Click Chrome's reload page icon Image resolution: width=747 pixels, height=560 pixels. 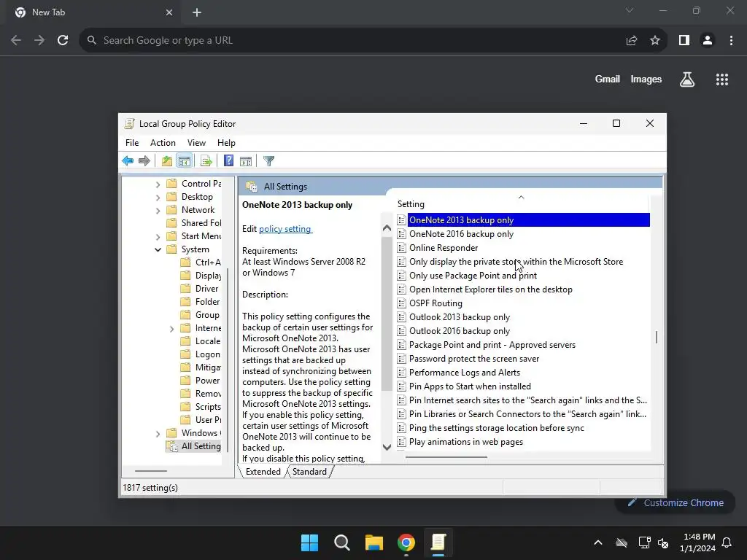pyautogui.click(x=63, y=41)
